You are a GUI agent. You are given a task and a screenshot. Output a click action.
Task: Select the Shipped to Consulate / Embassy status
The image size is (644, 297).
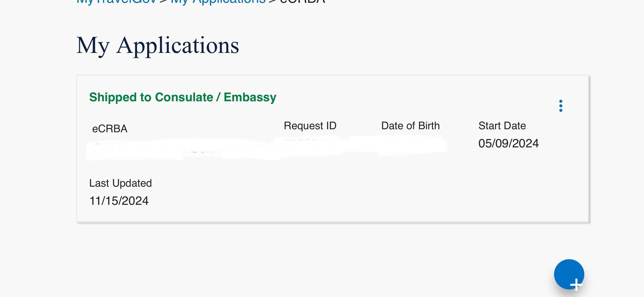coord(183,97)
